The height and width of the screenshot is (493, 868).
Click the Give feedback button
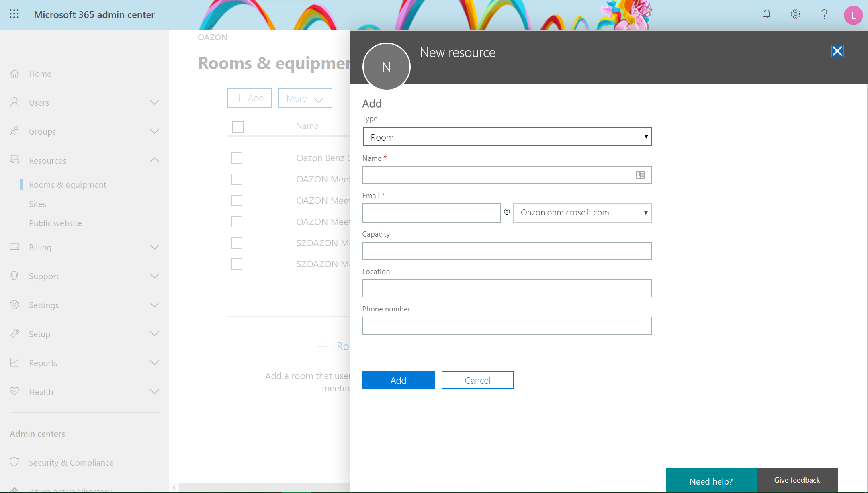coord(797,480)
